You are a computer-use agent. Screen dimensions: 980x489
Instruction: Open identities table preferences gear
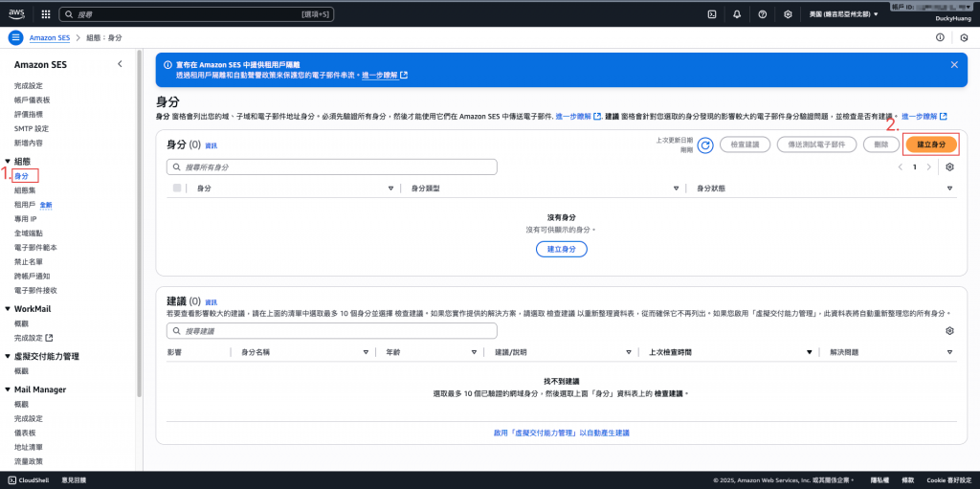(949, 167)
